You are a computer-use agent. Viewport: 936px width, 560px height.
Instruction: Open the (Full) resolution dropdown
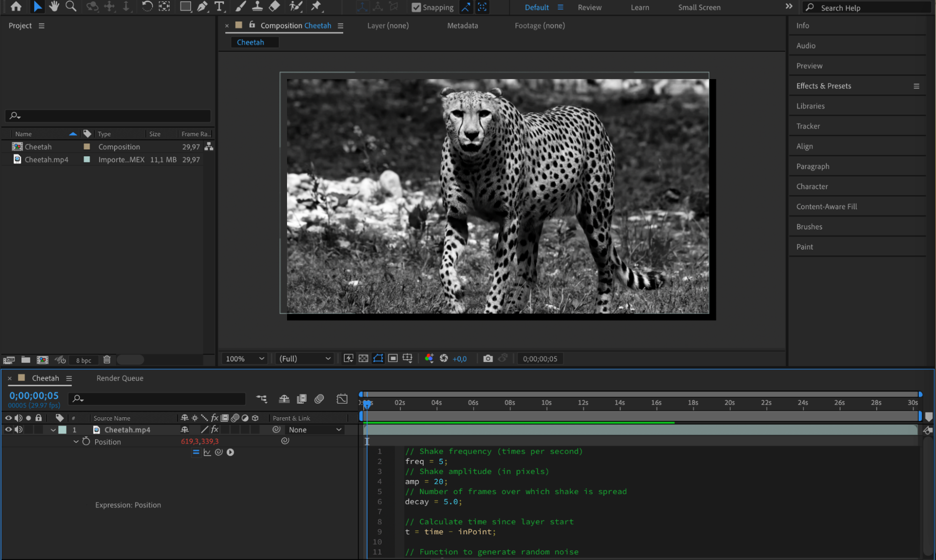[x=305, y=359]
